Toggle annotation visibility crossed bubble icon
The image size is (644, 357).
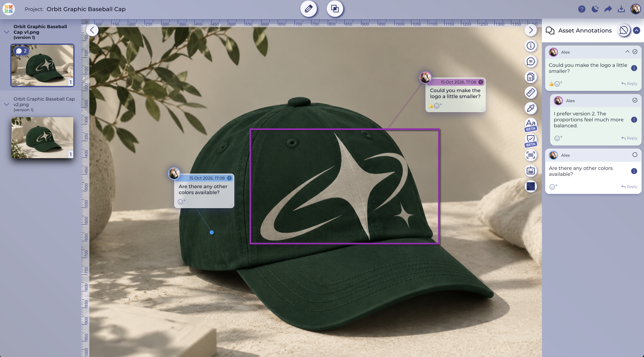point(624,30)
